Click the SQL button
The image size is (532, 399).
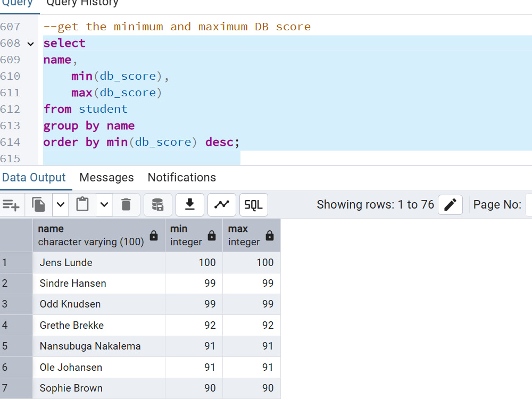(253, 205)
